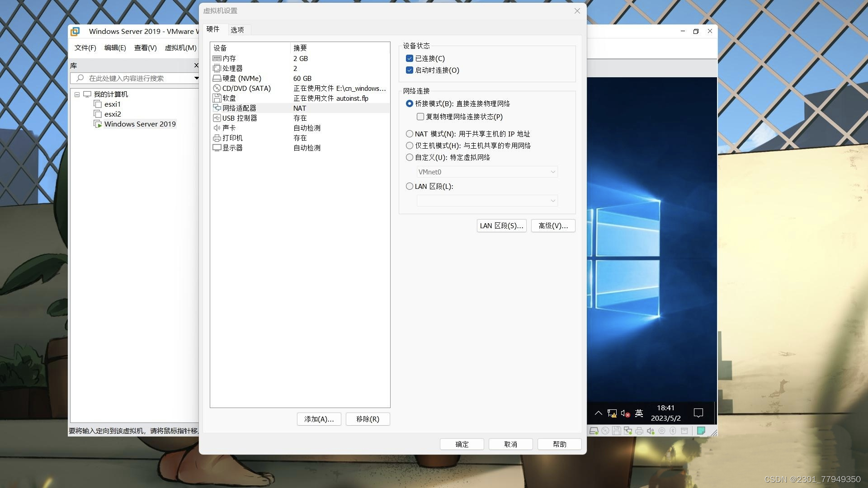
Task: Toggle the 已连接(C) checkbox
Action: [410, 58]
